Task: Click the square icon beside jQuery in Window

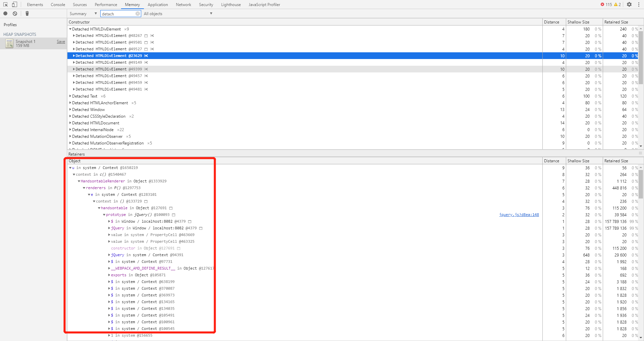Action: point(201,228)
